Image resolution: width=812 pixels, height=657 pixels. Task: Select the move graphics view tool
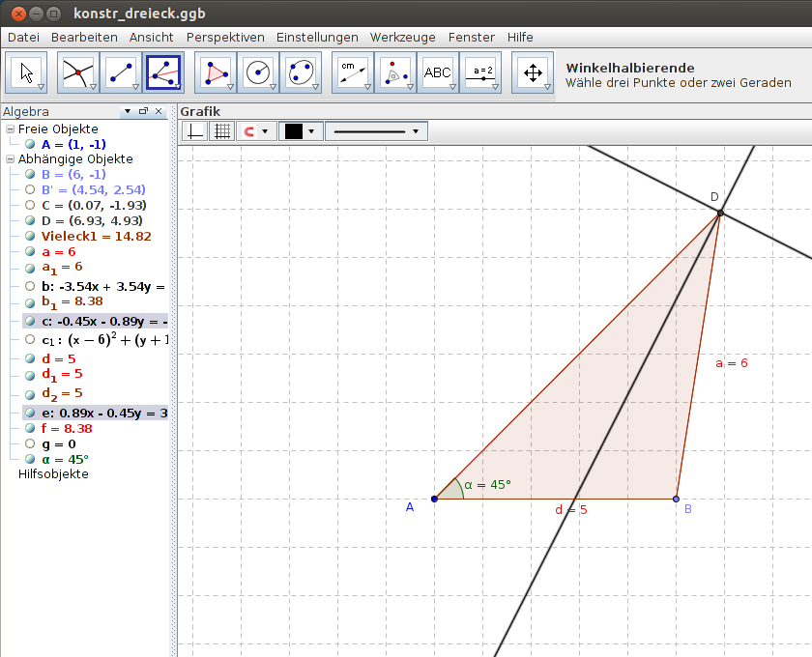[533, 71]
